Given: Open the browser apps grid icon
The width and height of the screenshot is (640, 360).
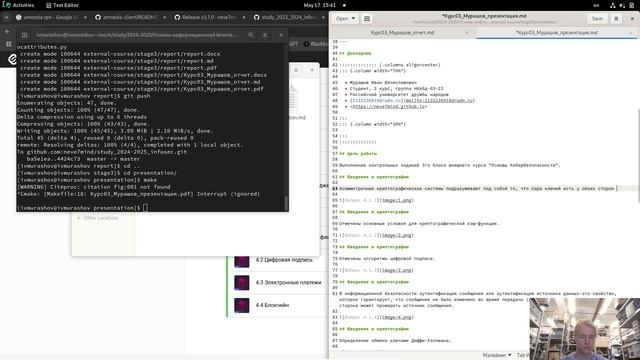Looking at the screenshot, I should pyautogui.click(x=8, y=44).
